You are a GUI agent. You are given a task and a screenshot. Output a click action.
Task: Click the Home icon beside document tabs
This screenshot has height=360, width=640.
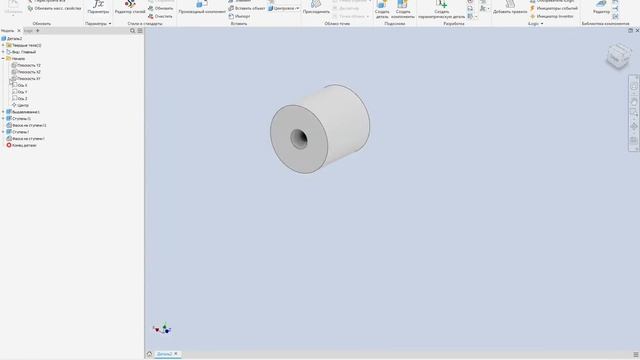pos(149,354)
